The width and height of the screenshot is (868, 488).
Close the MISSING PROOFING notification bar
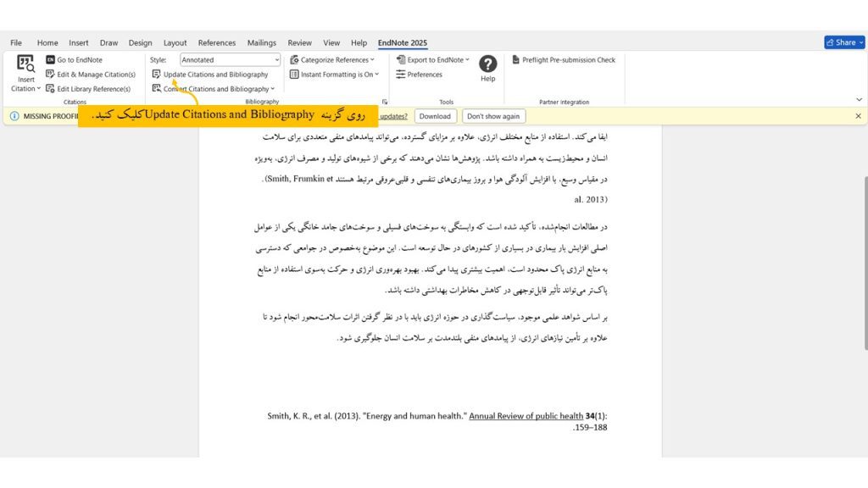pos(858,116)
